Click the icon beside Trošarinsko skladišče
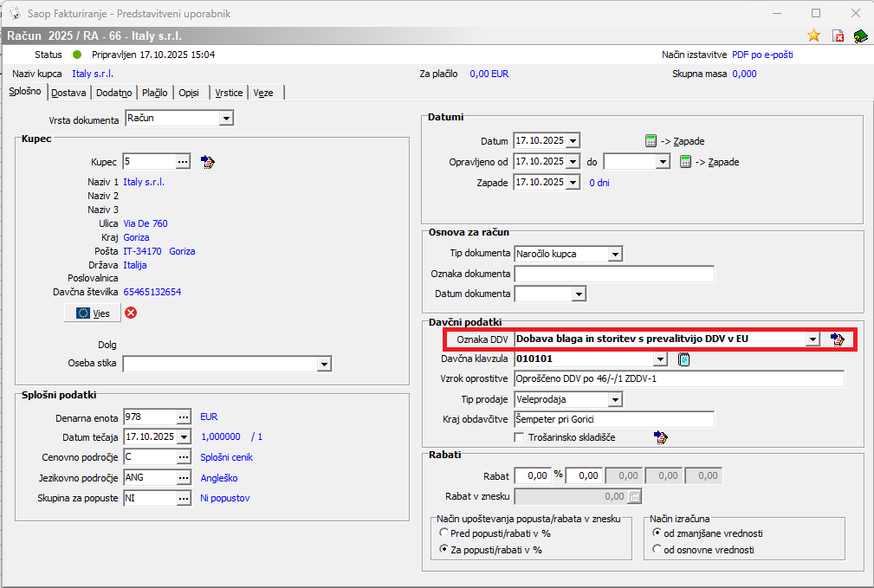The height and width of the screenshot is (588, 874). point(661,437)
